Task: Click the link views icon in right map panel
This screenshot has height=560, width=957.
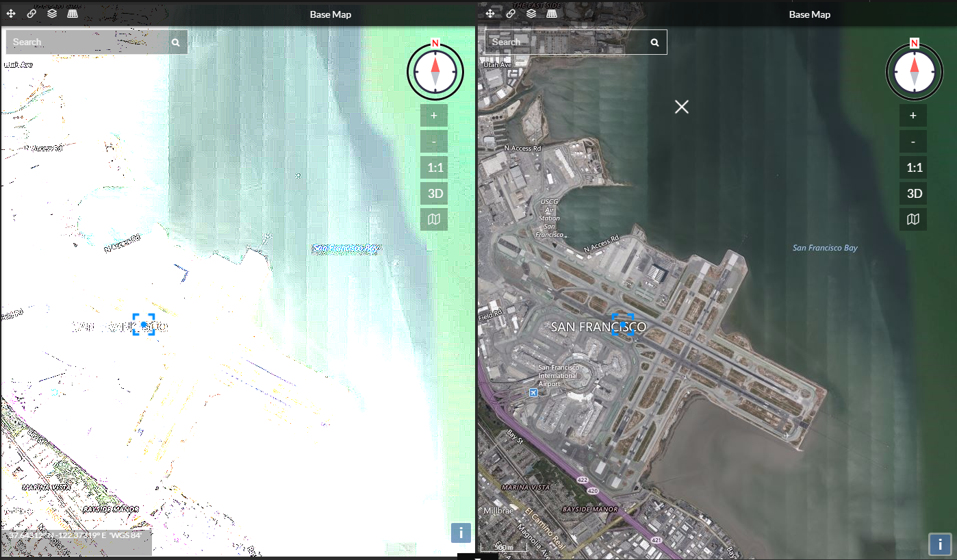Action: coord(511,14)
